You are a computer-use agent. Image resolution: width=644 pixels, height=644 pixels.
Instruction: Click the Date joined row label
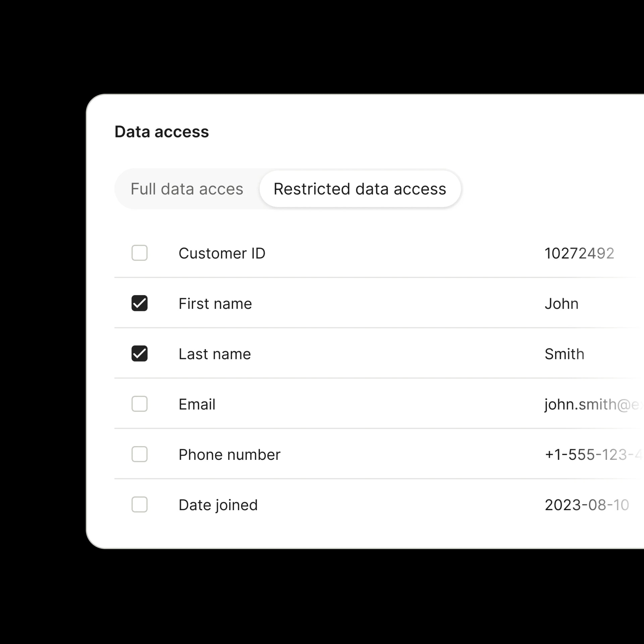point(218,505)
